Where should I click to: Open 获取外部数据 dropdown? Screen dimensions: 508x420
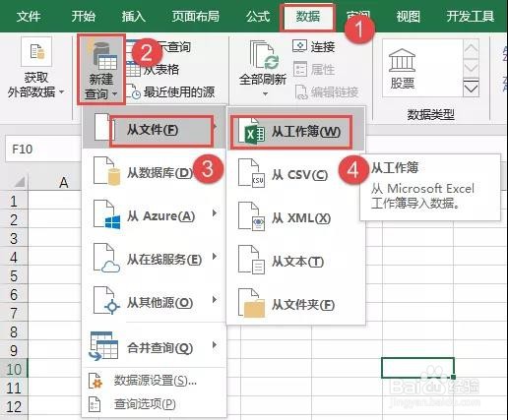[x=36, y=86]
